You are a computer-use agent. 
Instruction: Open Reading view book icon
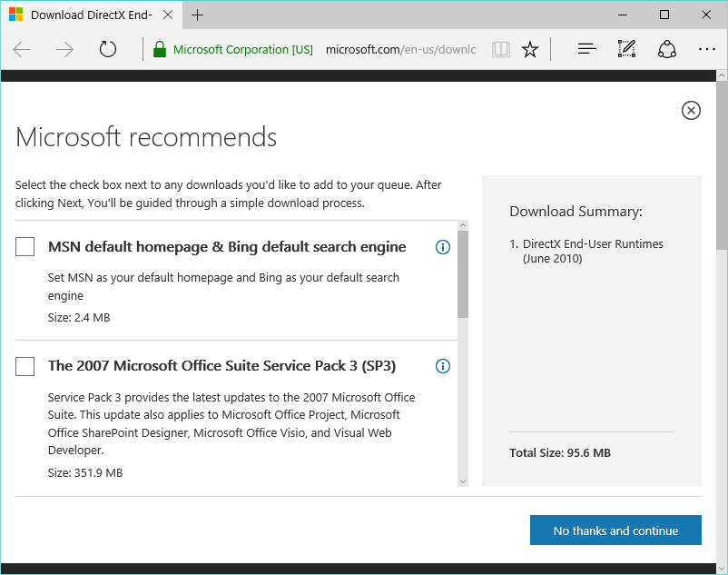500,49
